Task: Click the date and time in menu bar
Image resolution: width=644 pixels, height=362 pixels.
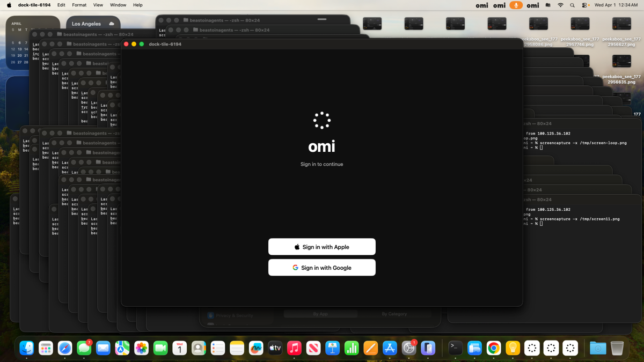Action: tap(616, 5)
